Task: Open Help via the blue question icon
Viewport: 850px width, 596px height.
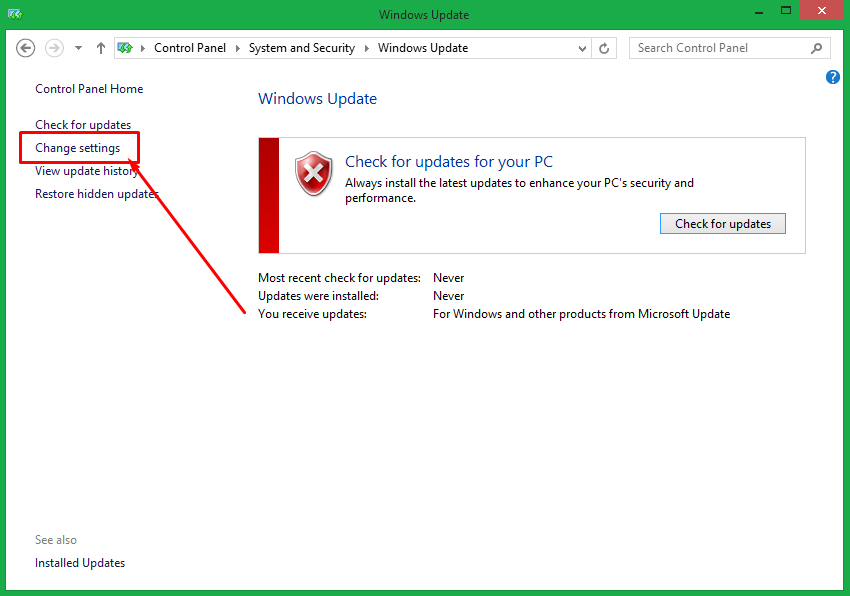Action: tap(833, 77)
